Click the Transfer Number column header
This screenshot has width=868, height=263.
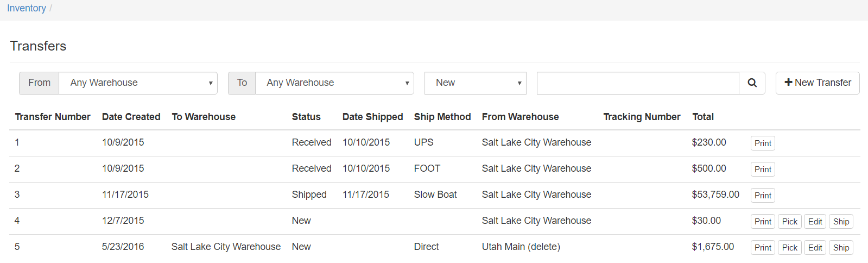(53, 117)
